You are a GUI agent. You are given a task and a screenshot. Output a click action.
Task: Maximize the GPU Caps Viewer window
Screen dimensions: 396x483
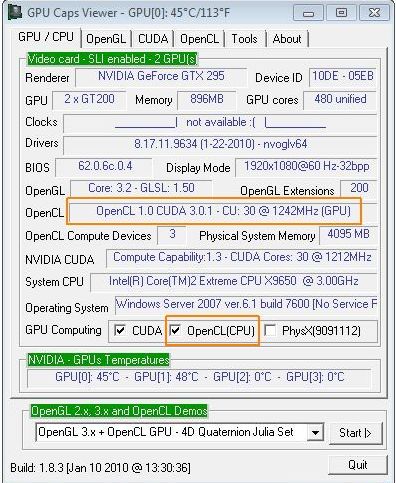[341, 13]
